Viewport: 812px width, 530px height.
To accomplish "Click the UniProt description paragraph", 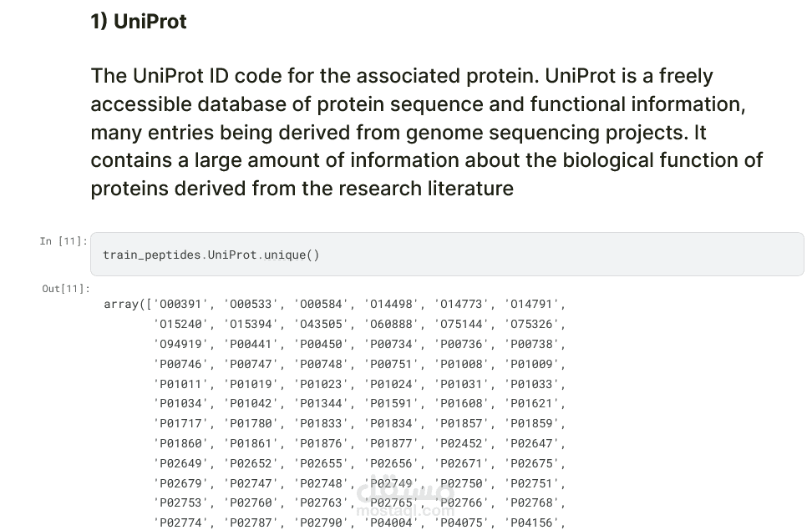I will 426,132.
